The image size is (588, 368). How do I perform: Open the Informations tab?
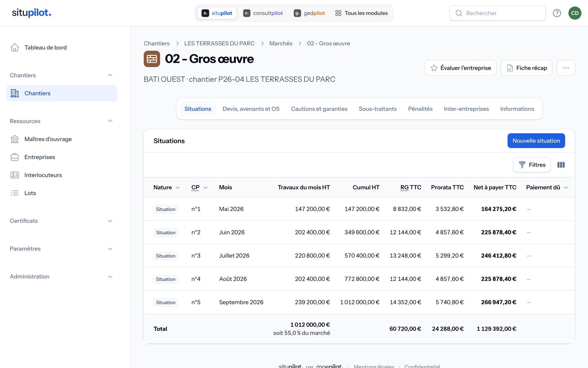[517, 109]
